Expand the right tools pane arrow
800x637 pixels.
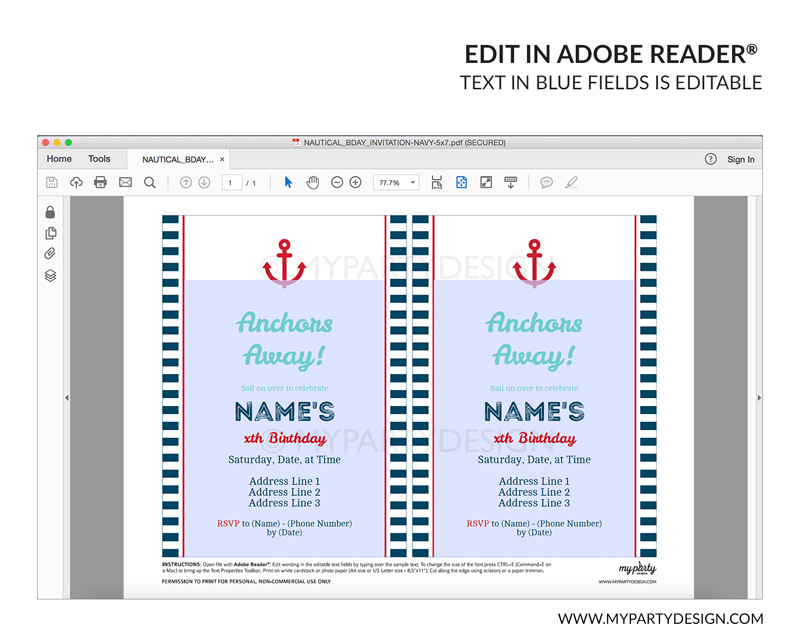(x=756, y=398)
